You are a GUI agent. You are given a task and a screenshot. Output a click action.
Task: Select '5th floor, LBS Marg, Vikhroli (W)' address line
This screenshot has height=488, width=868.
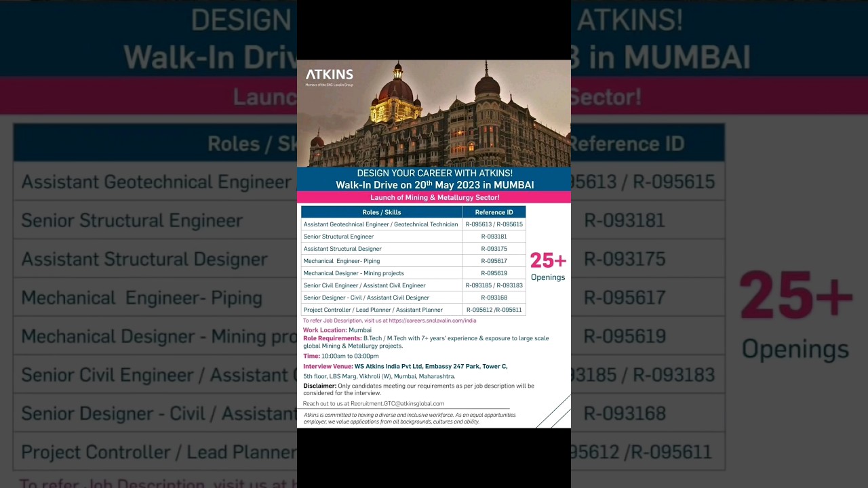[x=379, y=376]
